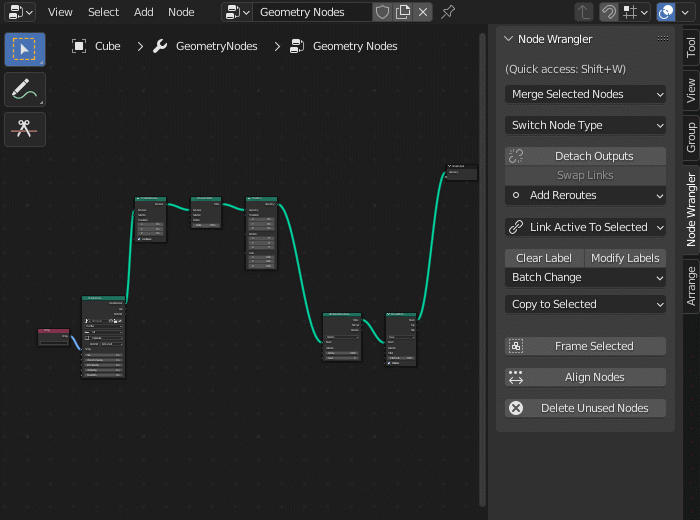
Task: Open the Add menu
Action: point(144,12)
